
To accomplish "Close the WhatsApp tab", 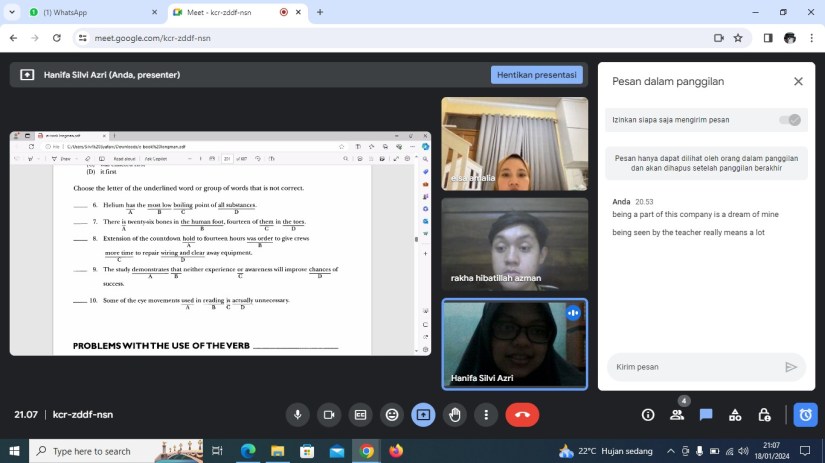I will click(154, 12).
